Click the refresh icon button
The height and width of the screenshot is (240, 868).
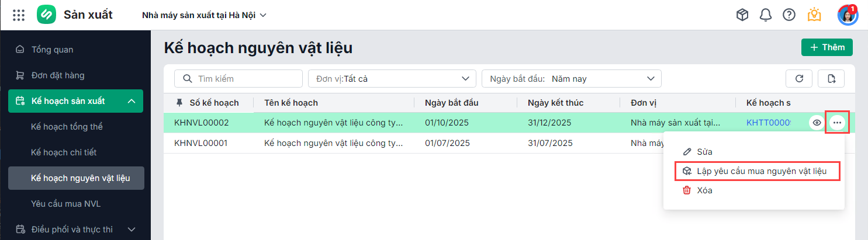[x=798, y=78]
